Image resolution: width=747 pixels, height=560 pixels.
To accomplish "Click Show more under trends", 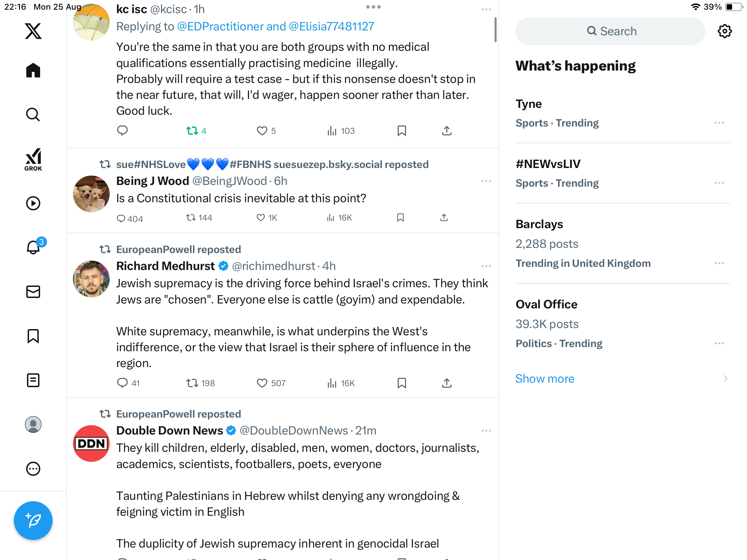I will (545, 379).
